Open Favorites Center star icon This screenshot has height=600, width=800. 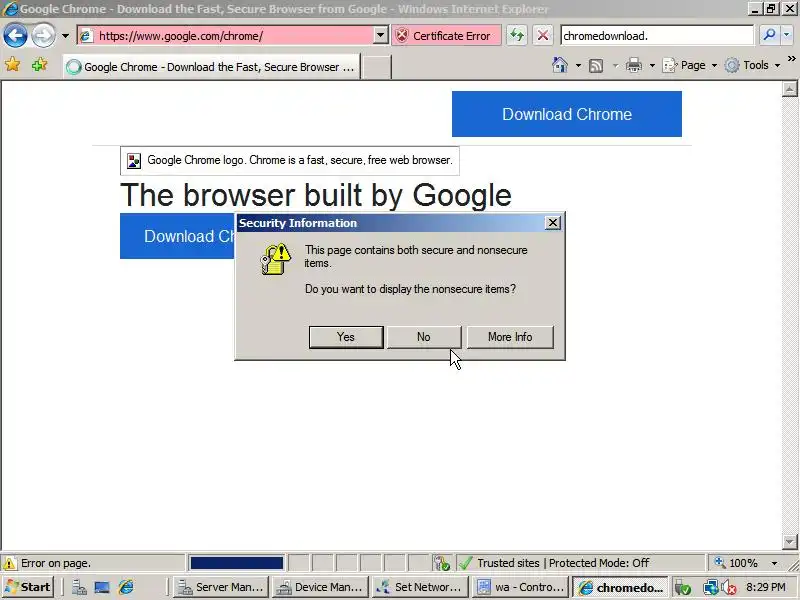pyautogui.click(x=12, y=65)
